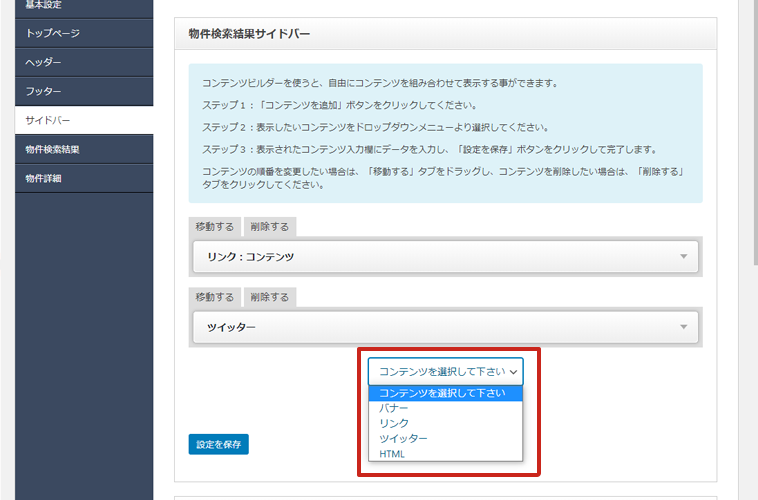Expand the リンク：コンテンツ panel arrow

(684, 257)
